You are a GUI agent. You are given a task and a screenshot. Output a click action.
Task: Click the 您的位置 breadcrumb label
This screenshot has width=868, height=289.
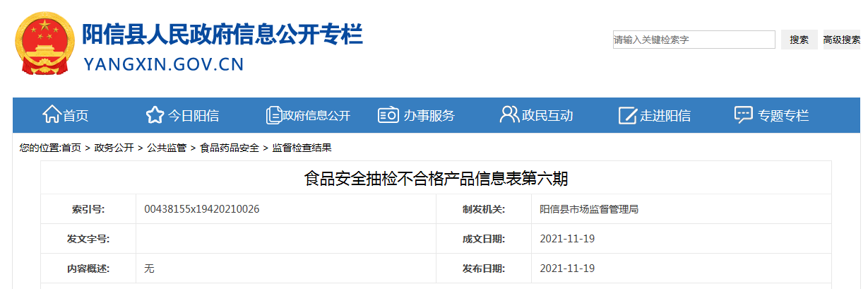[x=40, y=148]
